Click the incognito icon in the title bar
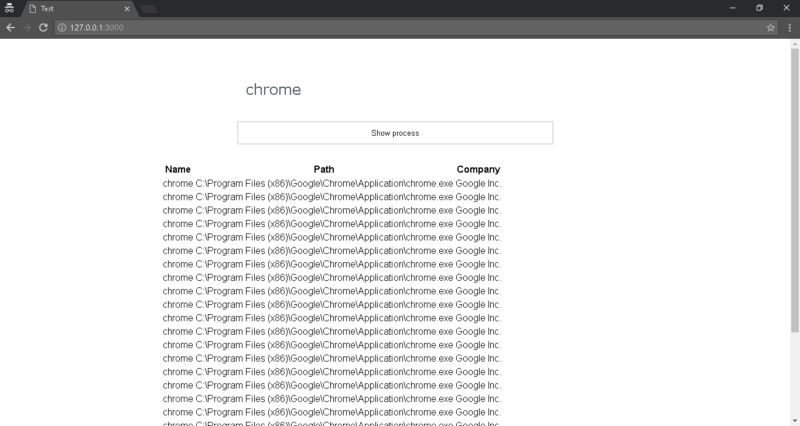 [9, 8]
